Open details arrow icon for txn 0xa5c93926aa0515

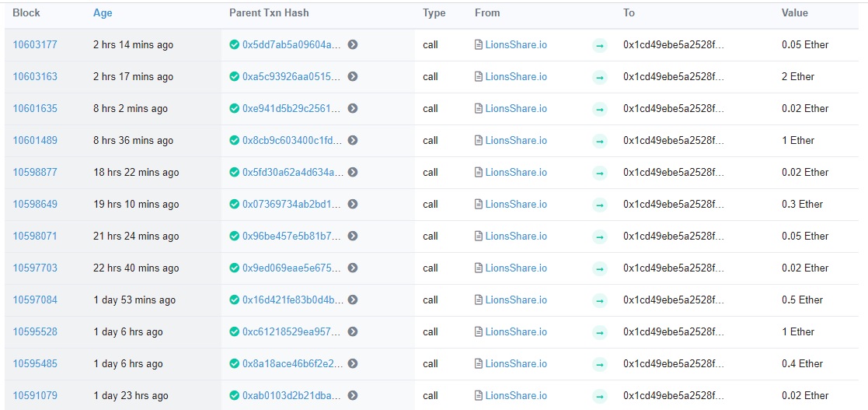[353, 76]
